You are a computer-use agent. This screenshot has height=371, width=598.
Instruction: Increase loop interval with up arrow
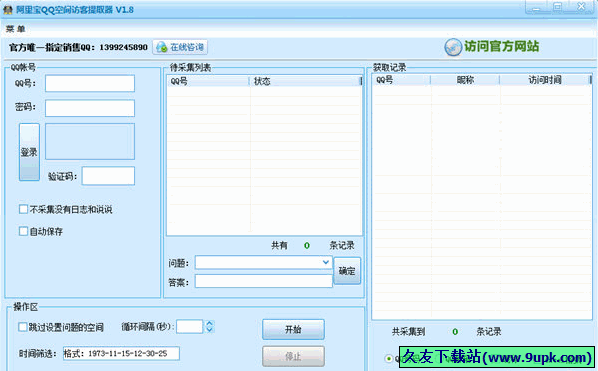209,323
